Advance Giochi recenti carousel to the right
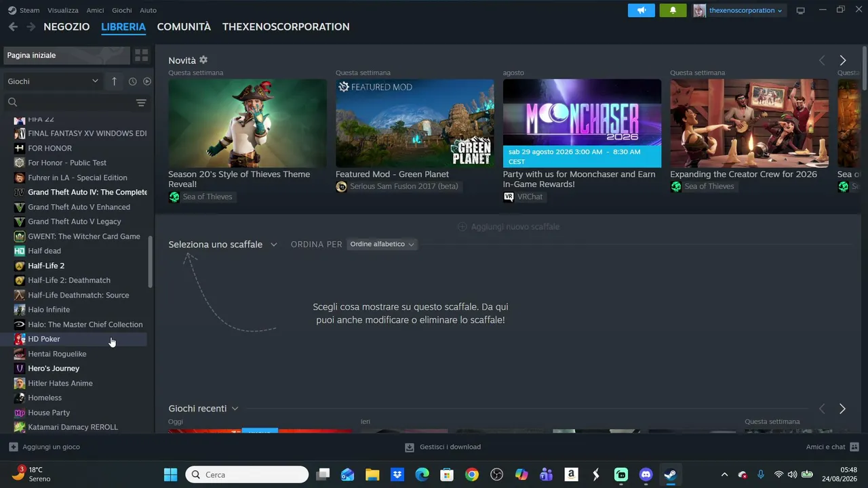 pyautogui.click(x=842, y=409)
